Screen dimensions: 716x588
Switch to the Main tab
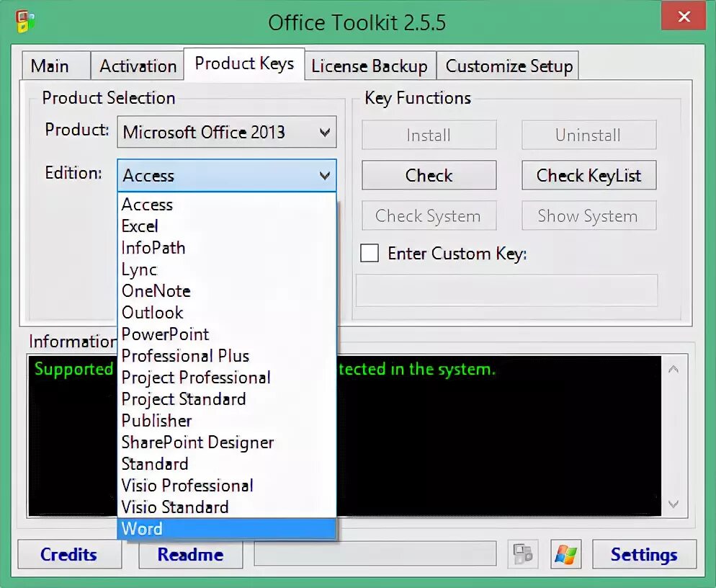pos(56,66)
